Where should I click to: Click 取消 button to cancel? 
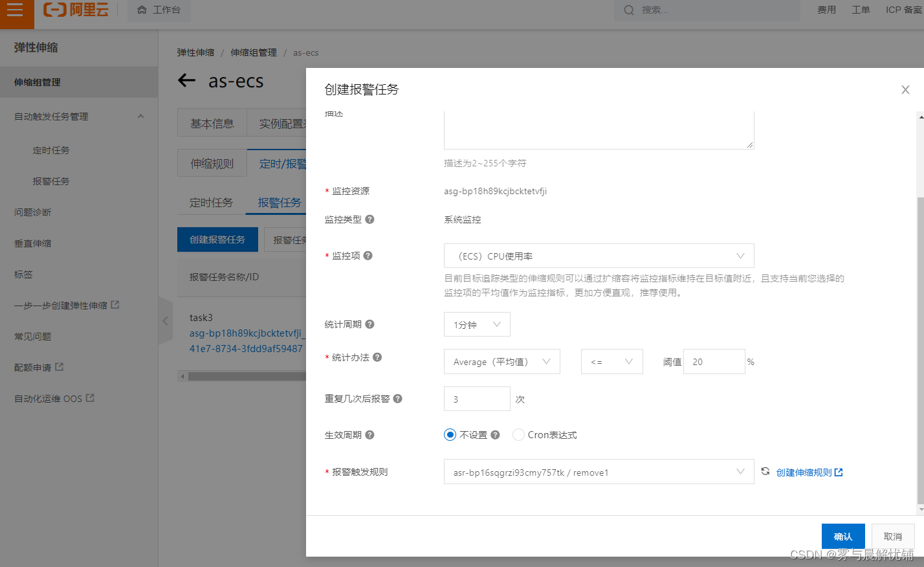[893, 537]
